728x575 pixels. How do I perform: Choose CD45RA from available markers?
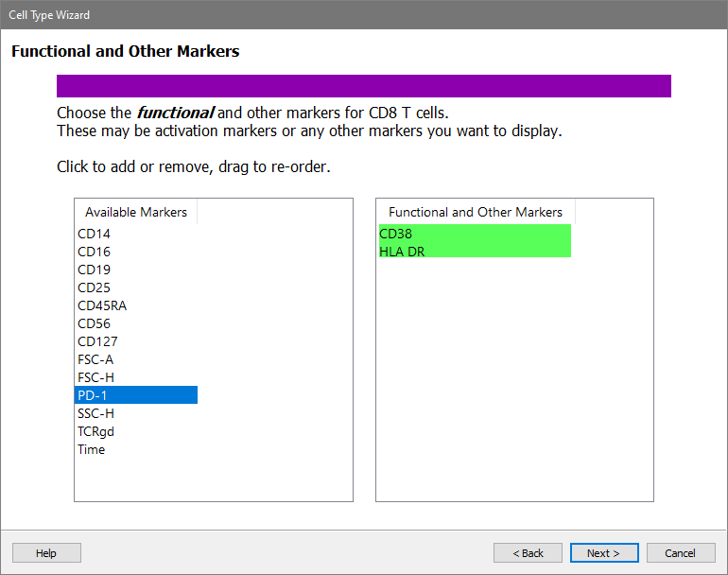(102, 305)
